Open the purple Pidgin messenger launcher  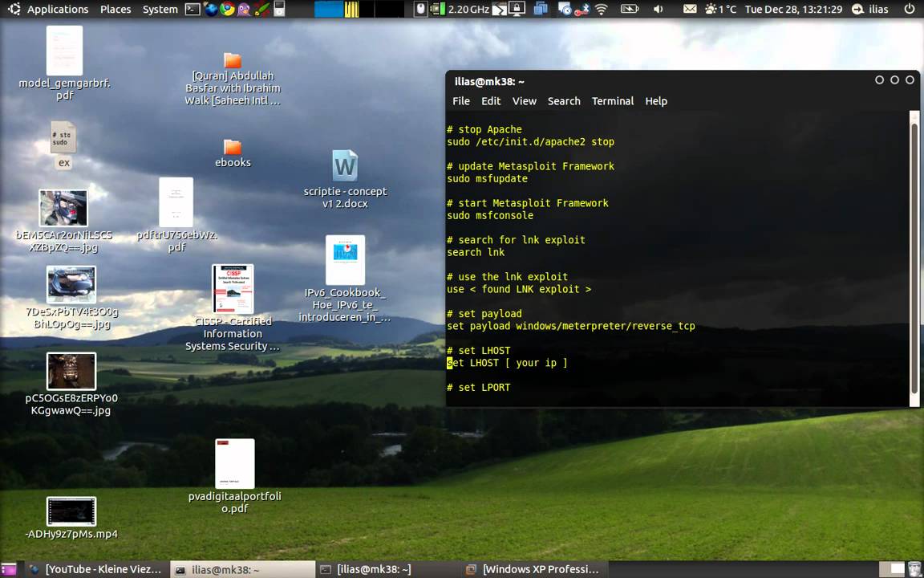[244, 9]
